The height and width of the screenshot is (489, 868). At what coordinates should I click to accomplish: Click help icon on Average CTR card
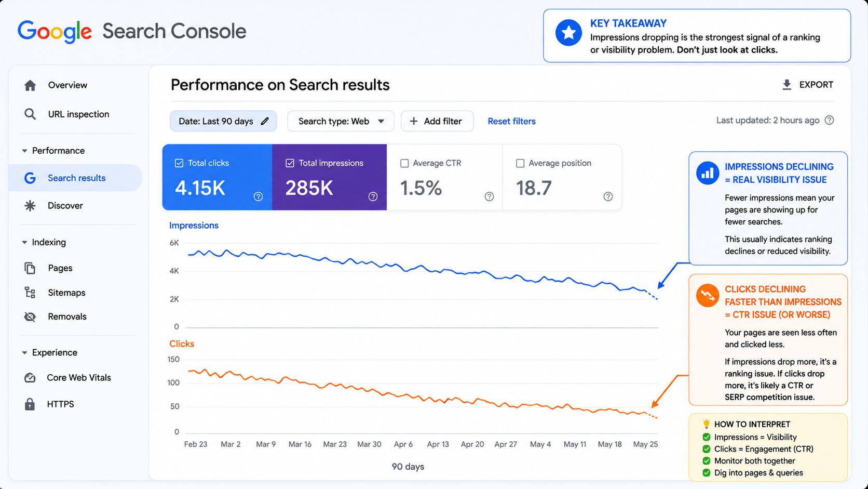click(489, 196)
